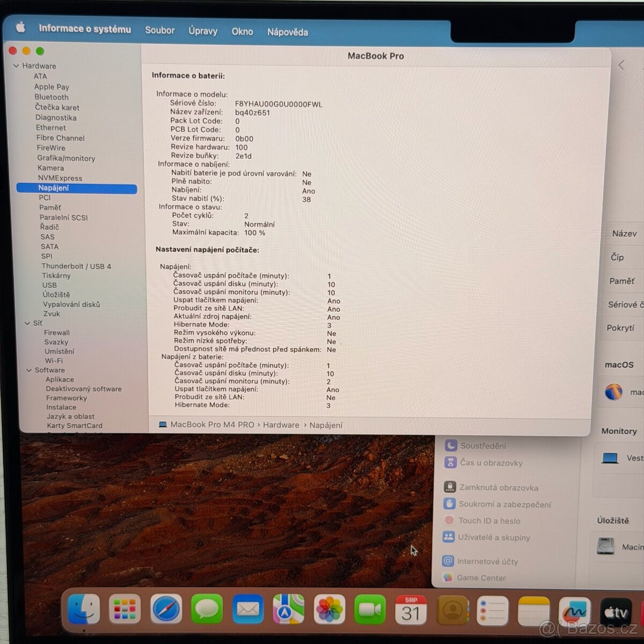
Task: Open the Soubor menu
Action: coord(160,30)
